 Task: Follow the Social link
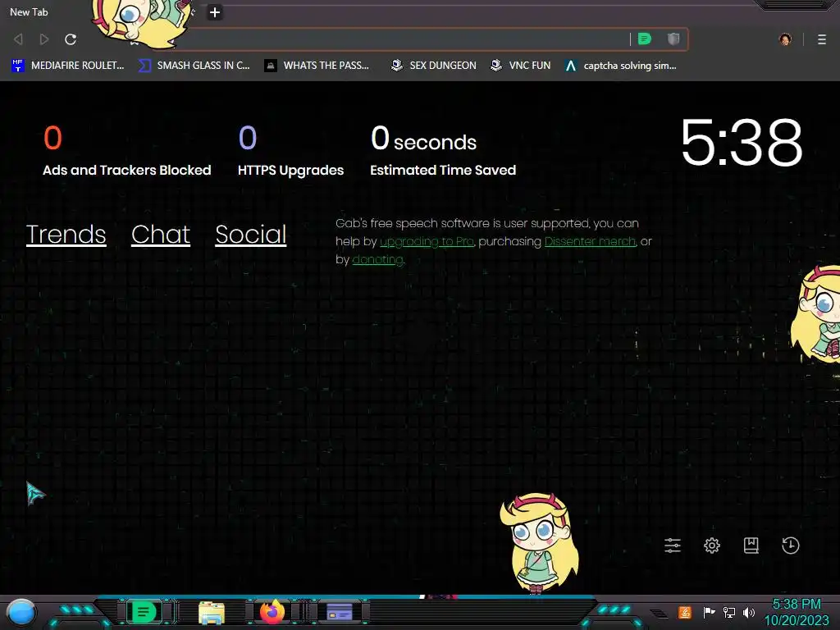[x=251, y=234]
